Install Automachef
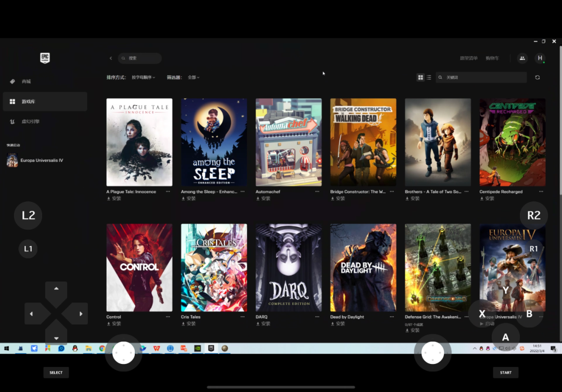The image size is (562, 392). [263, 198]
